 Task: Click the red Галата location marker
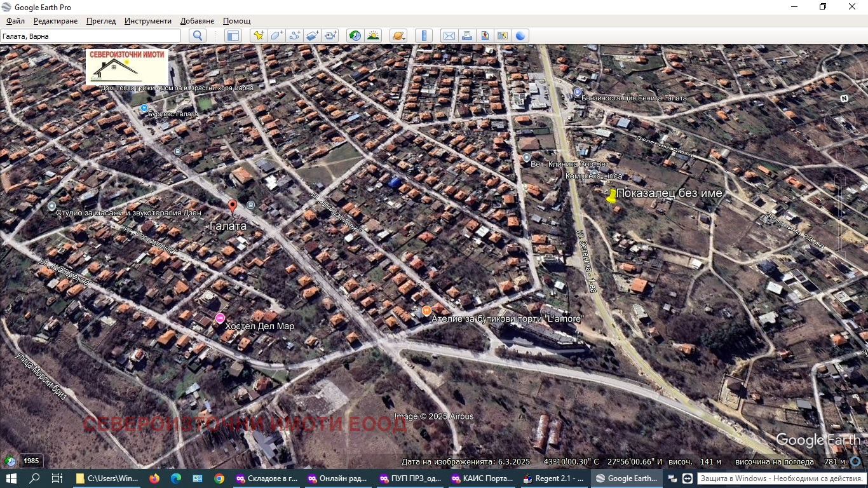233,206
